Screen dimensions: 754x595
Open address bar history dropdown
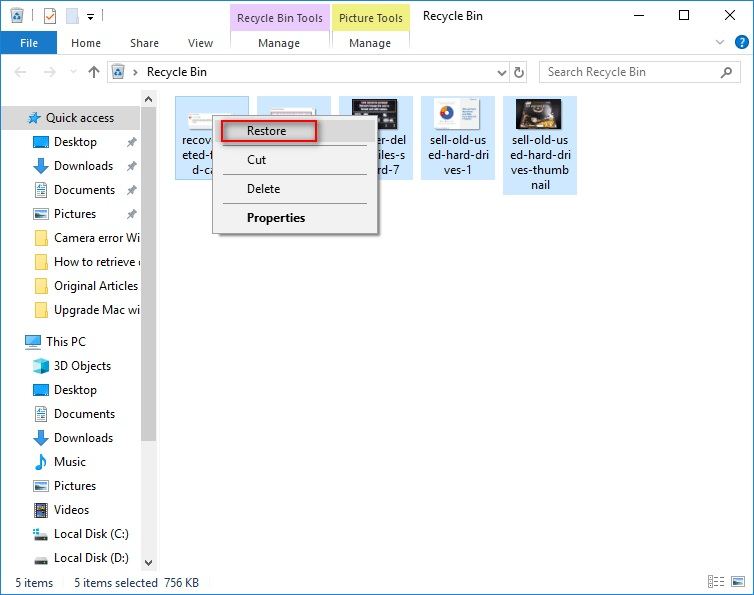pyautogui.click(x=502, y=73)
